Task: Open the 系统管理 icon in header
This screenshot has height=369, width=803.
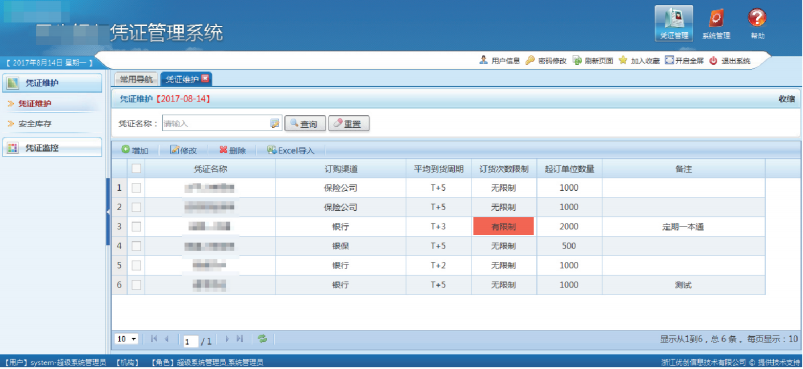Action: pyautogui.click(x=715, y=24)
